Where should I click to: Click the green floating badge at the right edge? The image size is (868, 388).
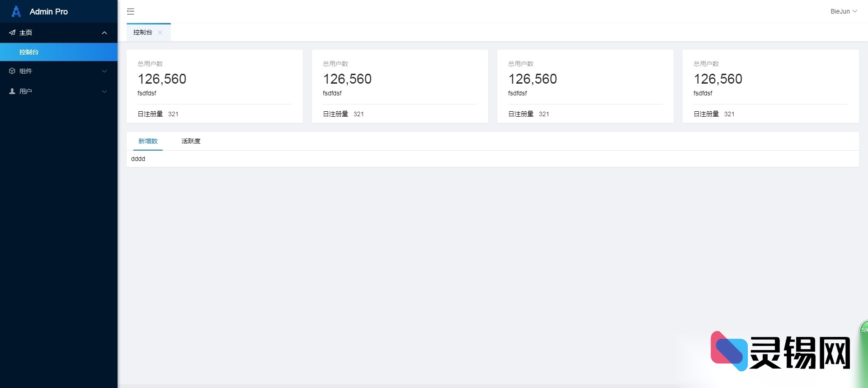864,330
